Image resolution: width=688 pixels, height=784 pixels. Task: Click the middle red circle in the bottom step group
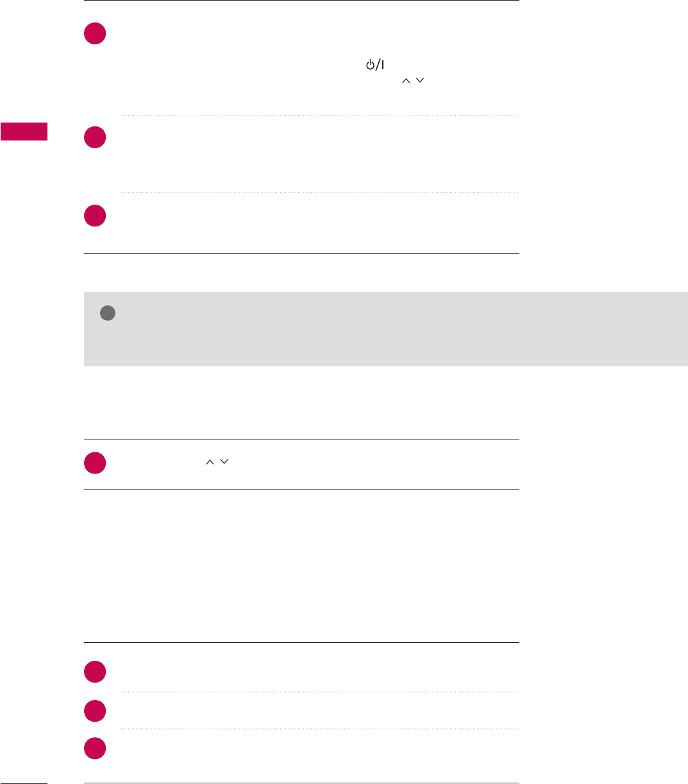tap(94, 711)
